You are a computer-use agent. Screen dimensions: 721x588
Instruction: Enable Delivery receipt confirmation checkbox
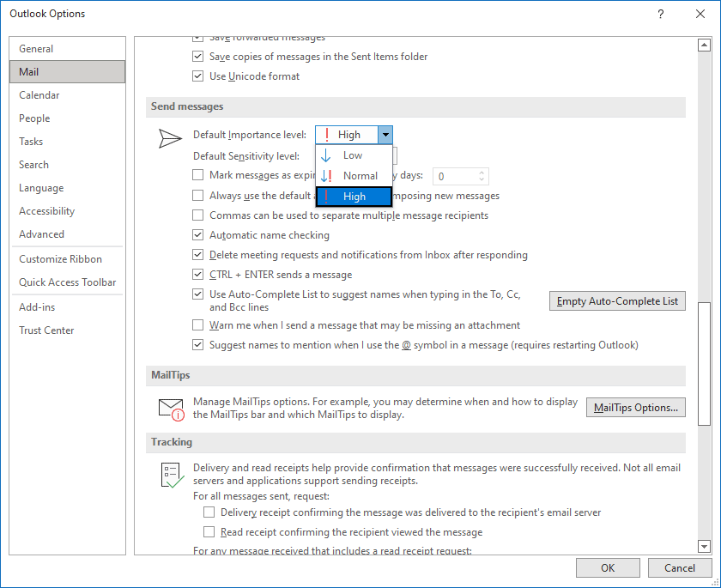coord(209,512)
